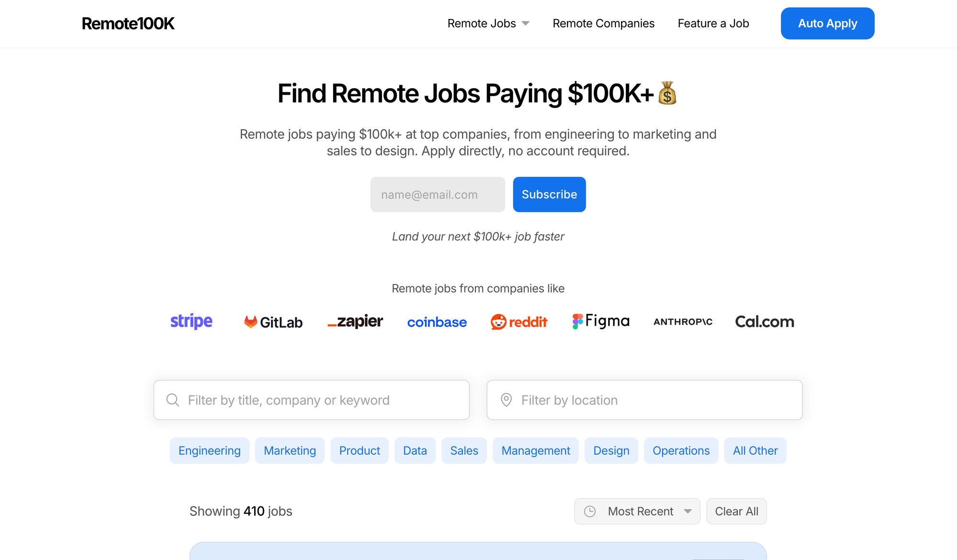
Task: Toggle the Operations job filter
Action: tap(681, 450)
